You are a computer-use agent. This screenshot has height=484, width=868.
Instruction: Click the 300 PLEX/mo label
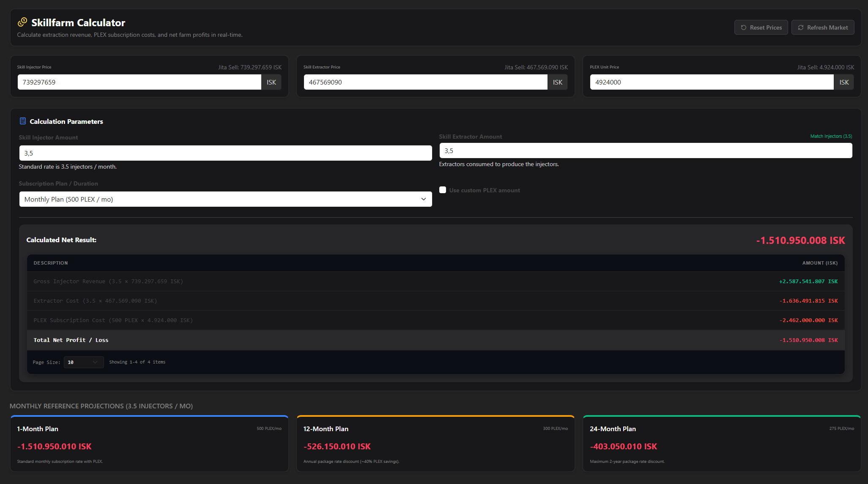555,429
